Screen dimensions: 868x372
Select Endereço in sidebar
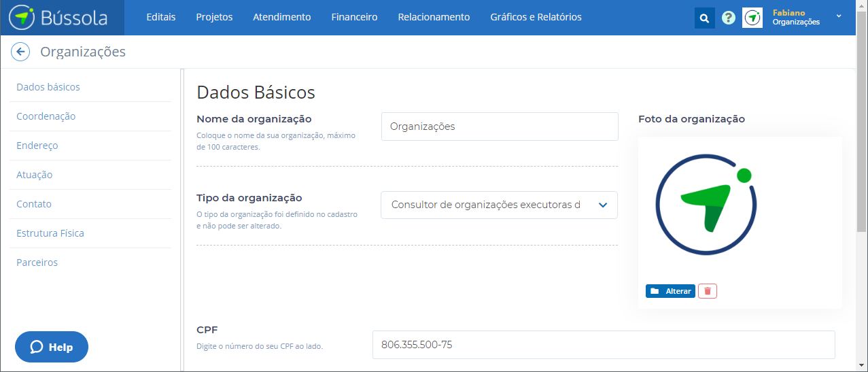click(x=37, y=146)
